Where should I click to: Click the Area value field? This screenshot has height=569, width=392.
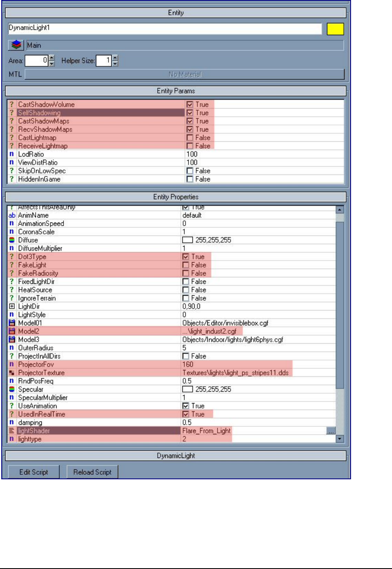coord(36,61)
